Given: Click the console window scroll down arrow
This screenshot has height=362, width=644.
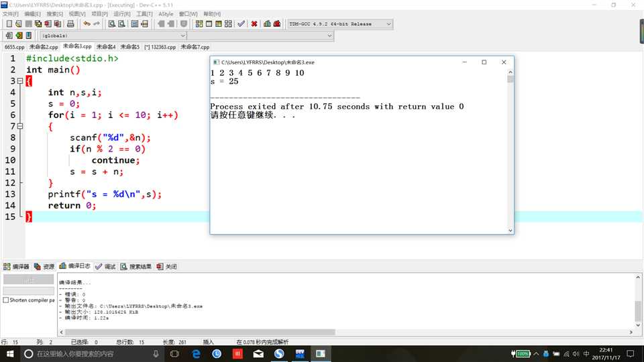Looking at the screenshot, I should [x=510, y=231].
